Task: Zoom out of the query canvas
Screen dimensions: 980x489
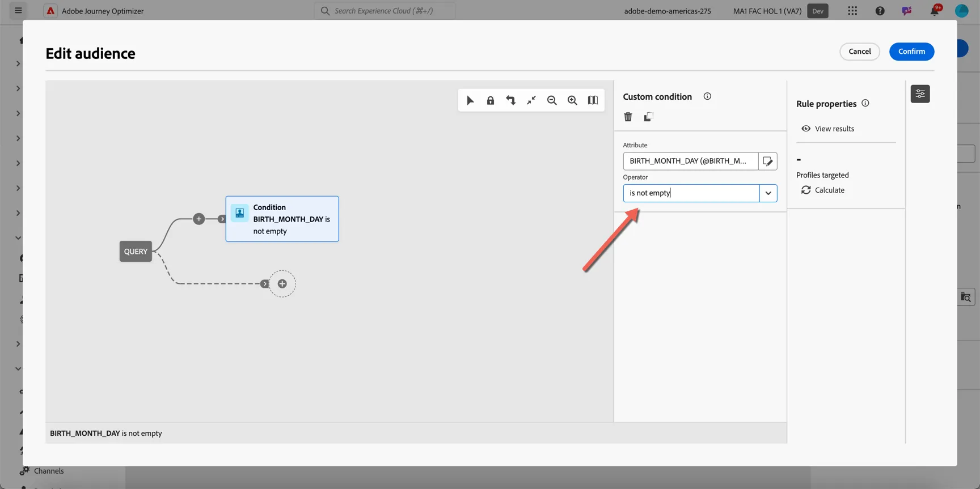Action: tap(552, 100)
